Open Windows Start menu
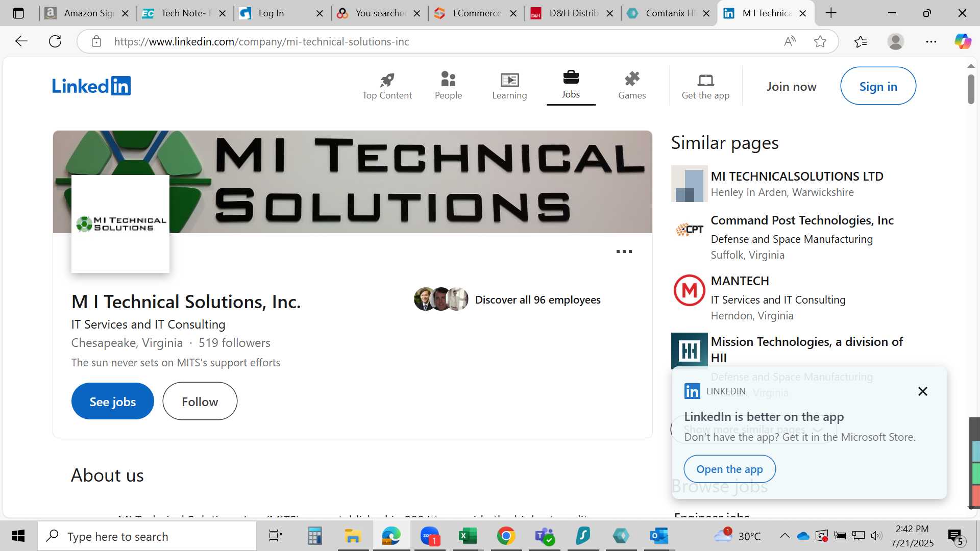 tap(18, 536)
